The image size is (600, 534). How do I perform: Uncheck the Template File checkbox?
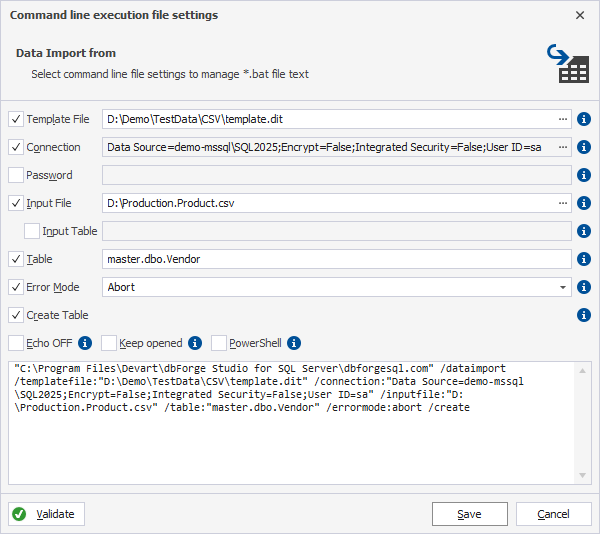pos(16,119)
